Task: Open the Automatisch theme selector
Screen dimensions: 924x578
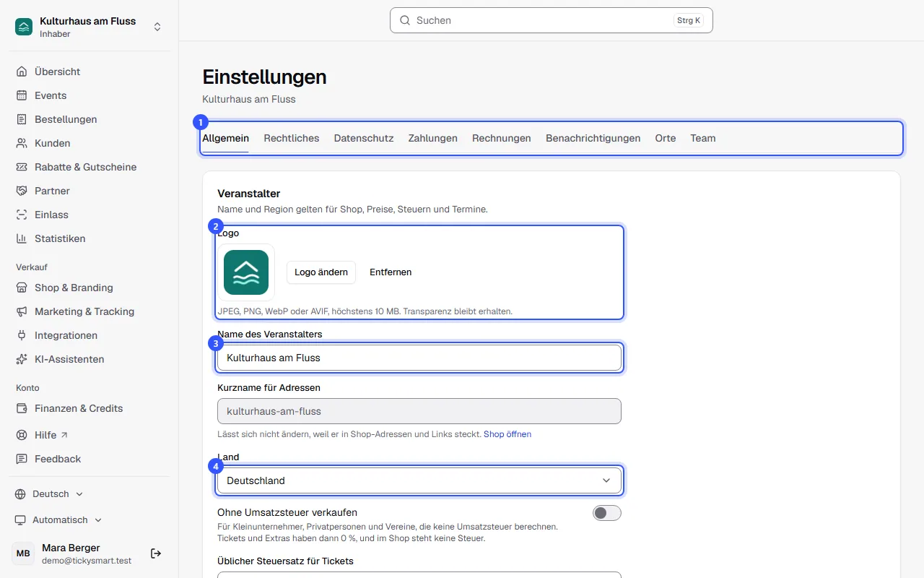Action: (58, 520)
